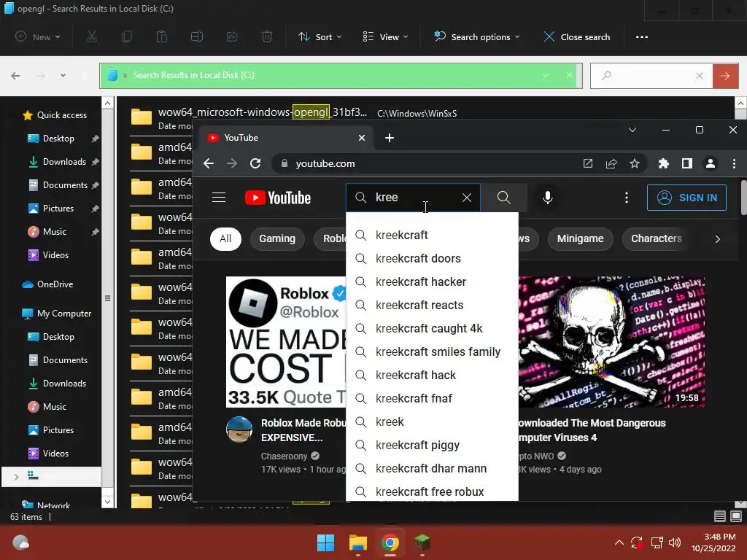Image resolution: width=747 pixels, height=560 pixels.
Task: Click Chrome's share this page icon
Action: [x=611, y=164]
